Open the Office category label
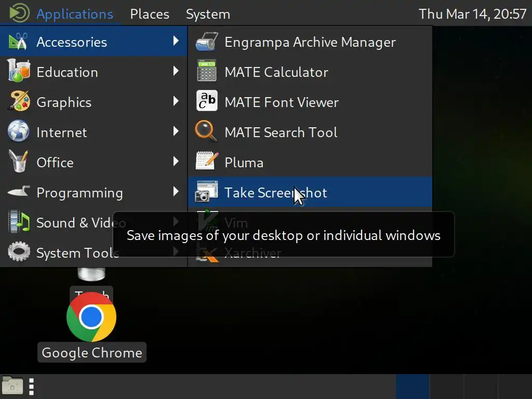Screen dimensions: 532x399 click(x=55, y=163)
